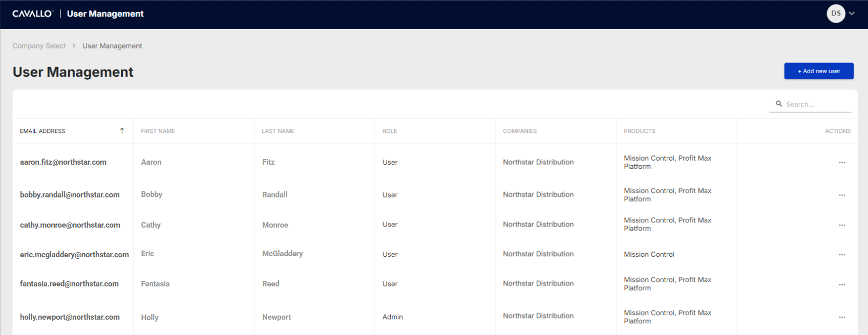This screenshot has height=335, width=868.
Task: Click last name Fitz
Action: pyautogui.click(x=268, y=162)
